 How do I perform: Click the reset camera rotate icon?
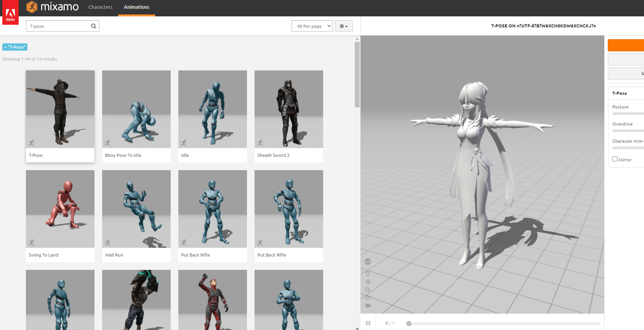(x=368, y=273)
